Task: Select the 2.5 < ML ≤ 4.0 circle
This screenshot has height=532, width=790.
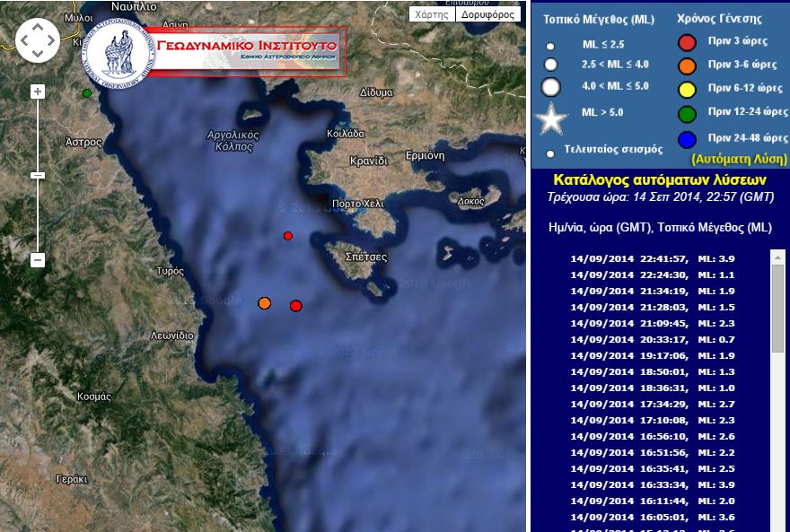Action: point(550,65)
